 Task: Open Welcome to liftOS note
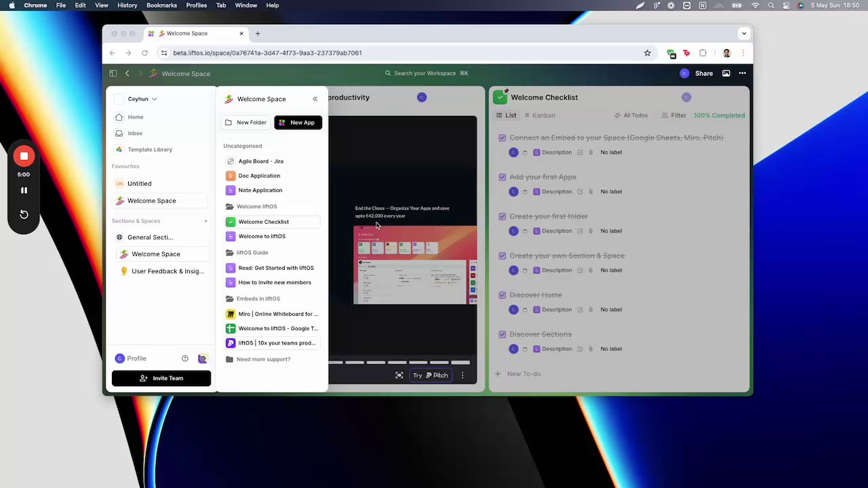pos(262,237)
